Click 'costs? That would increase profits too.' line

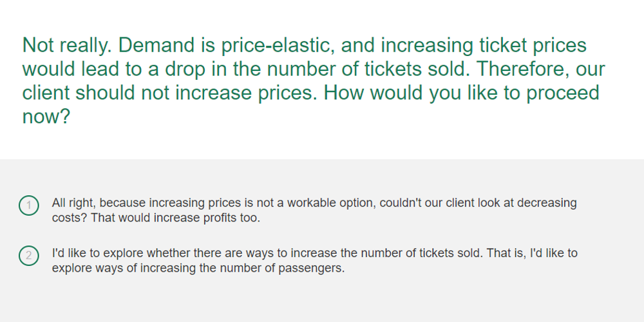[156, 218]
